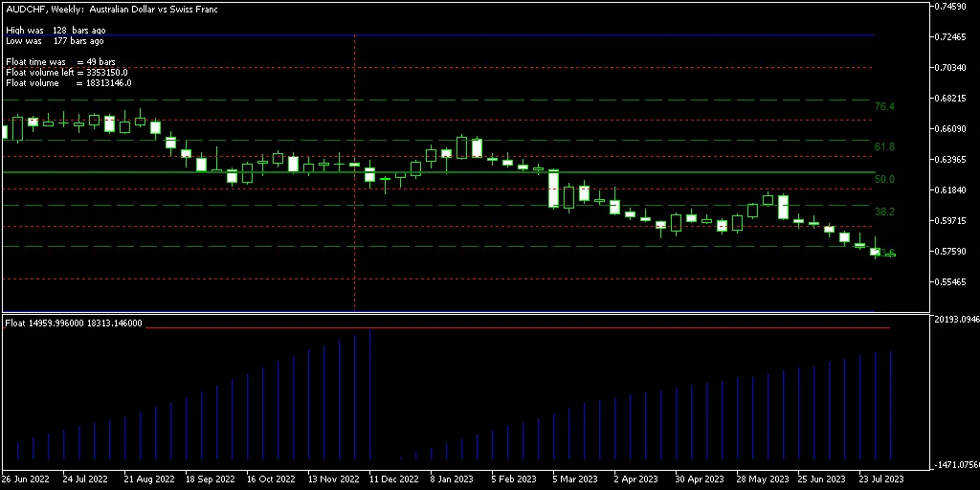This screenshot has width=980, height=490.
Task: Click the AUDCHF, Weekly chart title
Action: 109,9
